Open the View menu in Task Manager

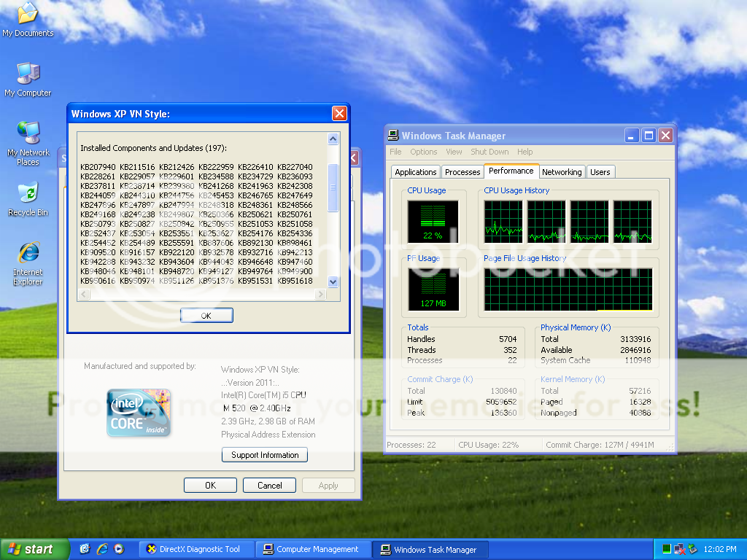tap(454, 152)
